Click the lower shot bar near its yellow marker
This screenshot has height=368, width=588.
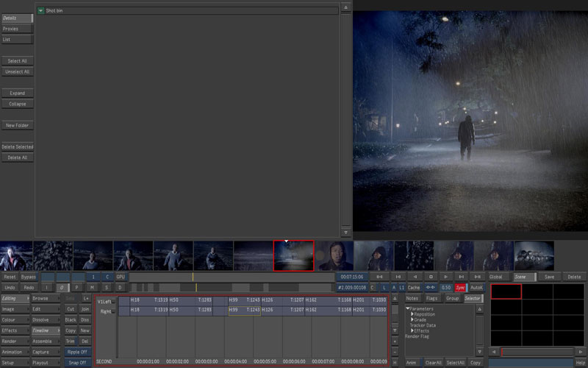(x=196, y=288)
